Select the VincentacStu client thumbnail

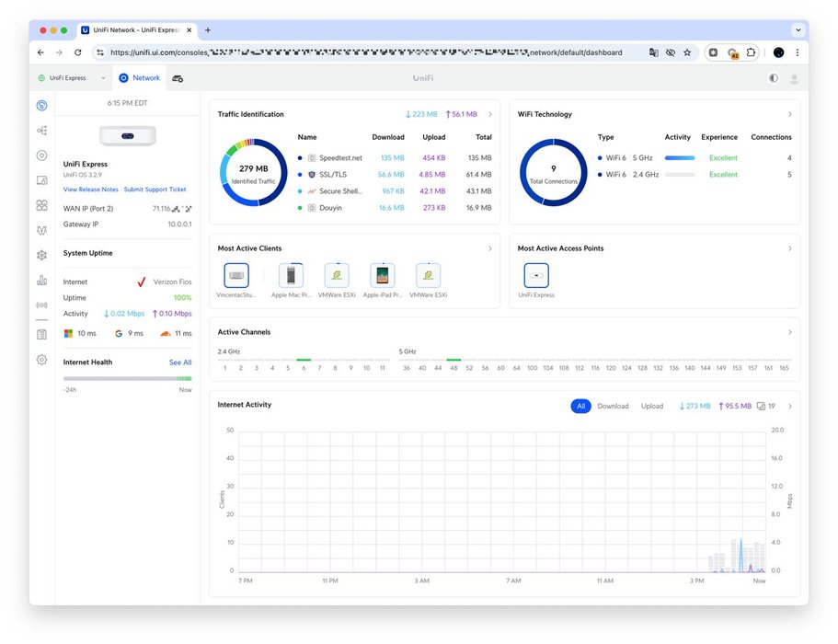(x=236, y=275)
